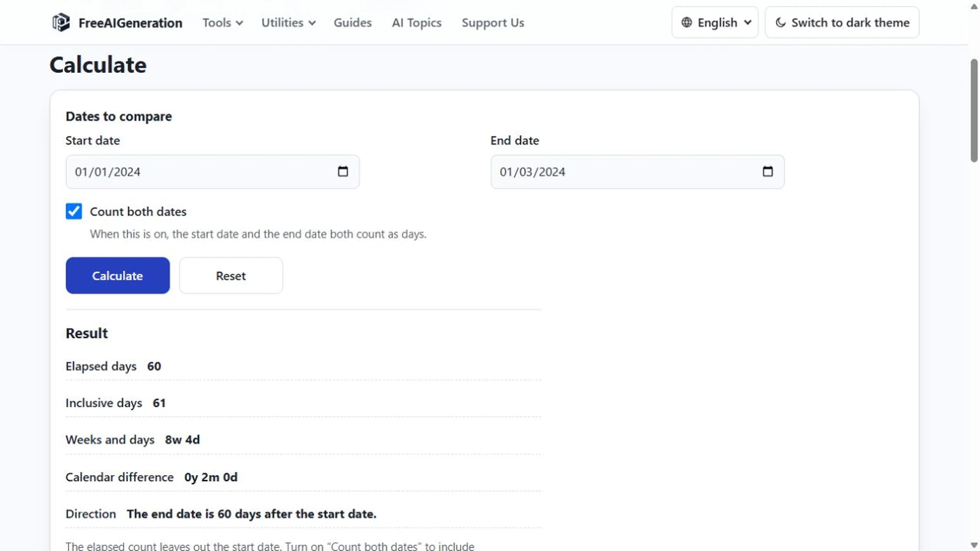Viewport: 980px width, 551px height.
Task: Uncheck the Count both dates checkbox
Action: pyautogui.click(x=73, y=211)
